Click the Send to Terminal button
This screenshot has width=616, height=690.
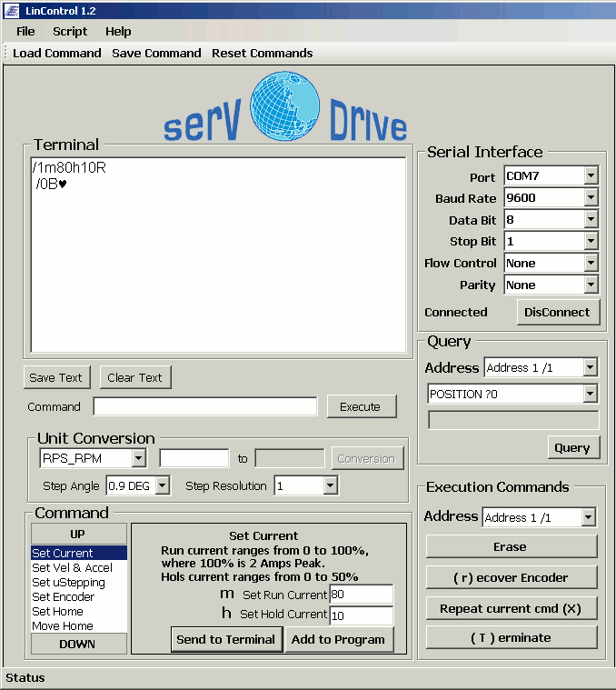point(227,639)
